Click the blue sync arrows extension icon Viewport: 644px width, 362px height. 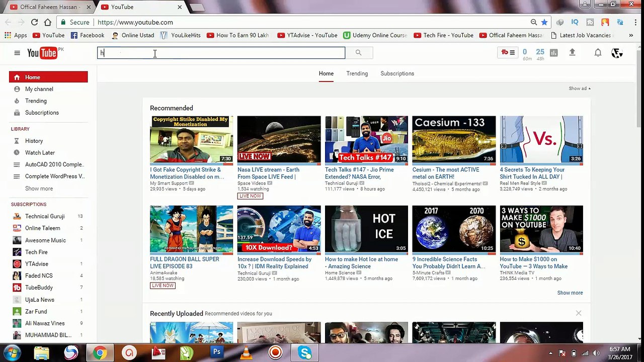(620, 22)
